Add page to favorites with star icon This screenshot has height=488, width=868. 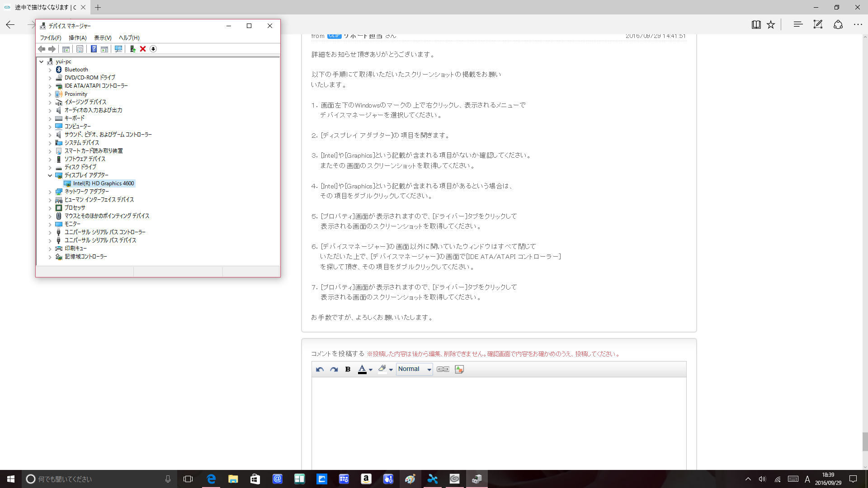coord(771,25)
